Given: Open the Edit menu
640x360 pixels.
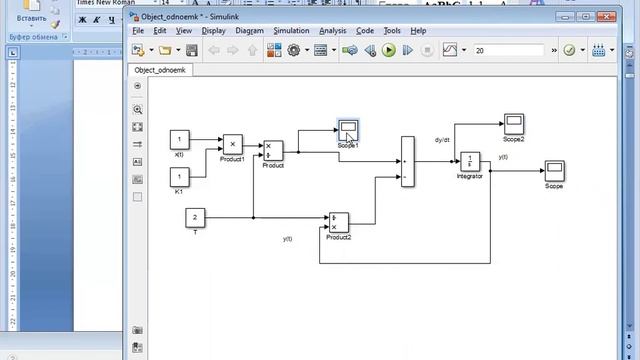Looking at the screenshot, I should coord(160,31).
